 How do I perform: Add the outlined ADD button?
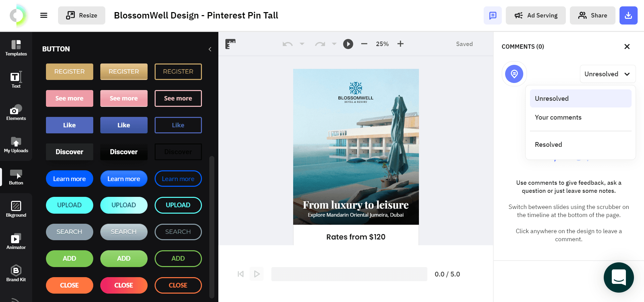[178, 259]
